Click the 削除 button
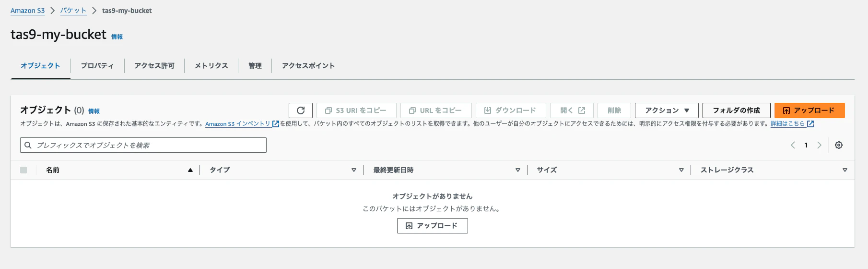Screen dimensions: 868x269 (614, 110)
